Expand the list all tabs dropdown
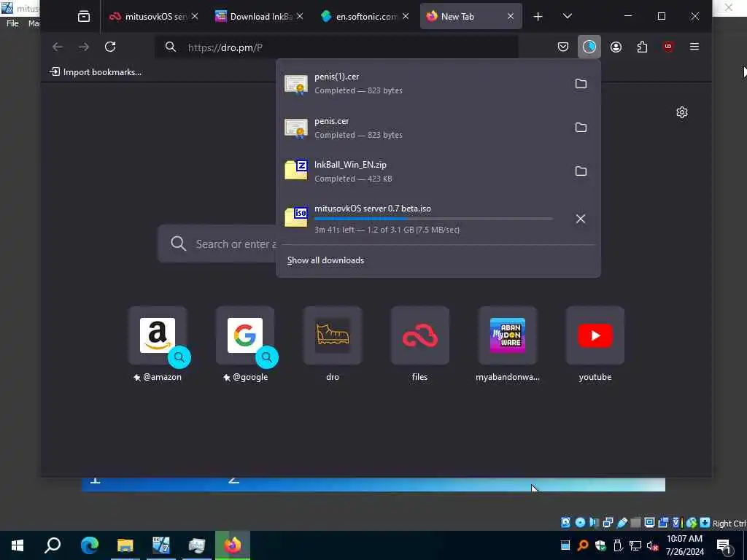 567,16
